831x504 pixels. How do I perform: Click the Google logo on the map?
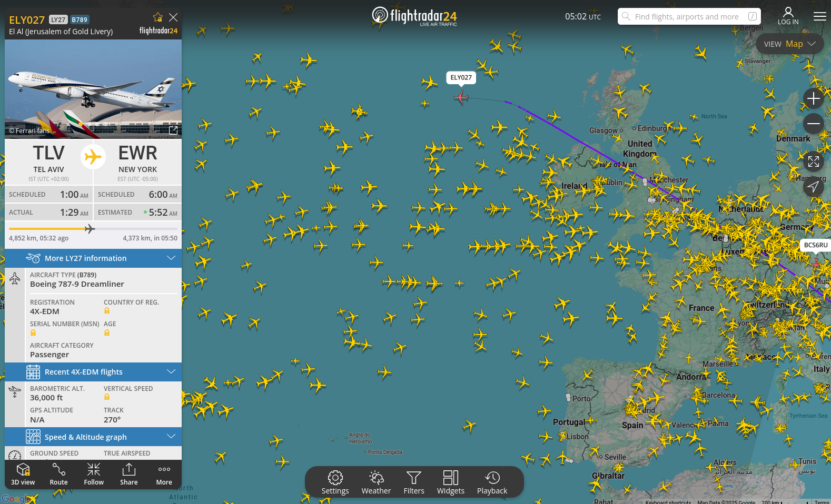coord(15,499)
